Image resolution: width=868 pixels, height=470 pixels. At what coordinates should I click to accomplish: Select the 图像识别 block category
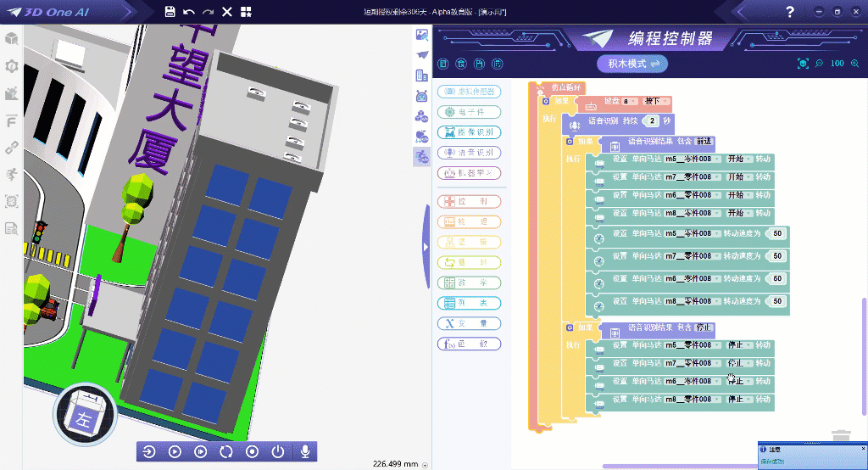(x=469, y=132)
